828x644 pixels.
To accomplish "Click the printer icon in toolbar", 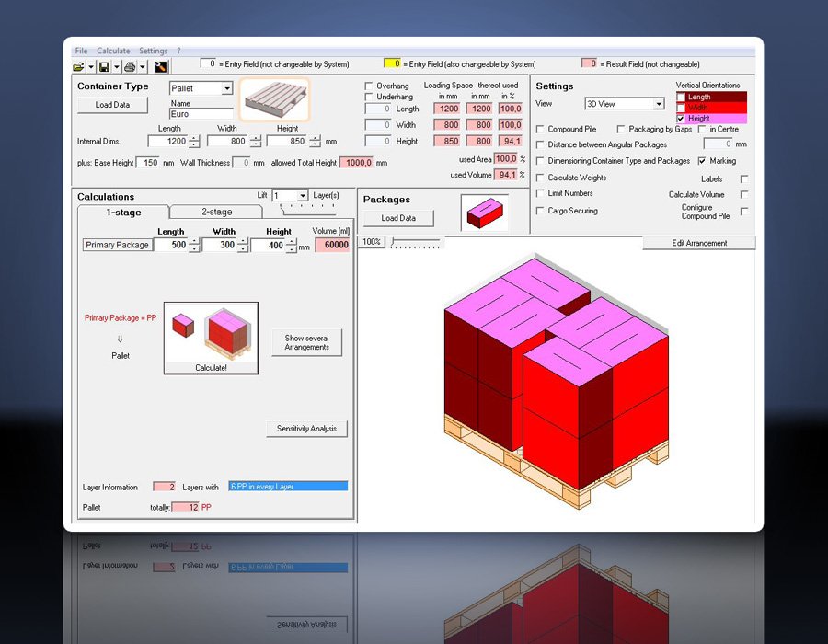I will [x=130, y=67].
